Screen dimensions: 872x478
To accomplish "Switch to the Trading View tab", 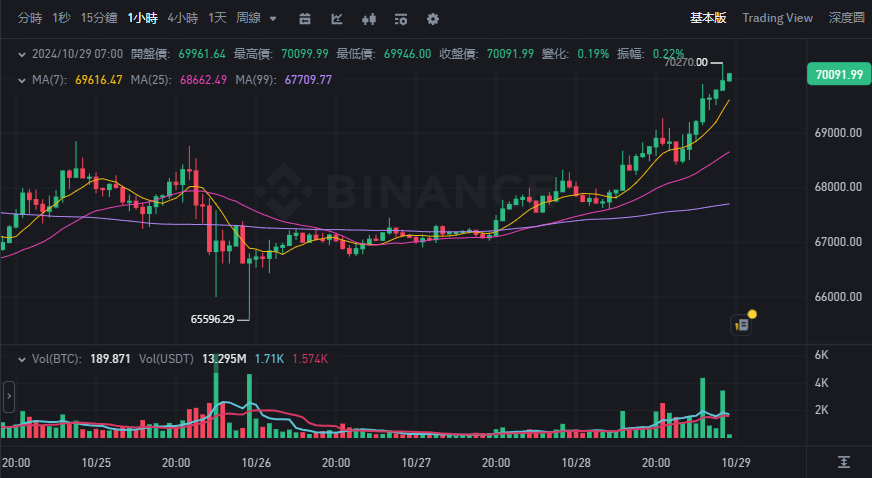I will click(x=777, y=18).
